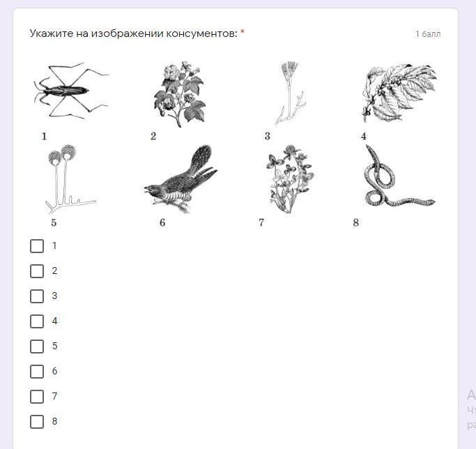Image resolution: width=476 pixels, height=449 pixels.
Task: Click the penicillium mold drawing numbered 3
Action: pos(290,93)
